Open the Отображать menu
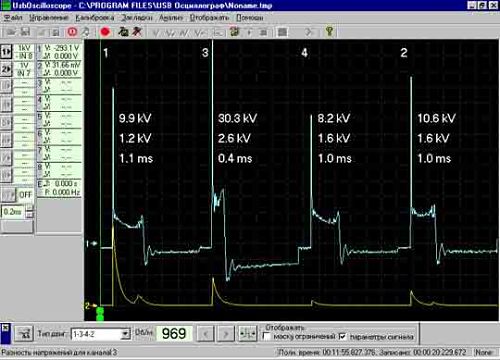Screen dimensions: 500x360 209,17
